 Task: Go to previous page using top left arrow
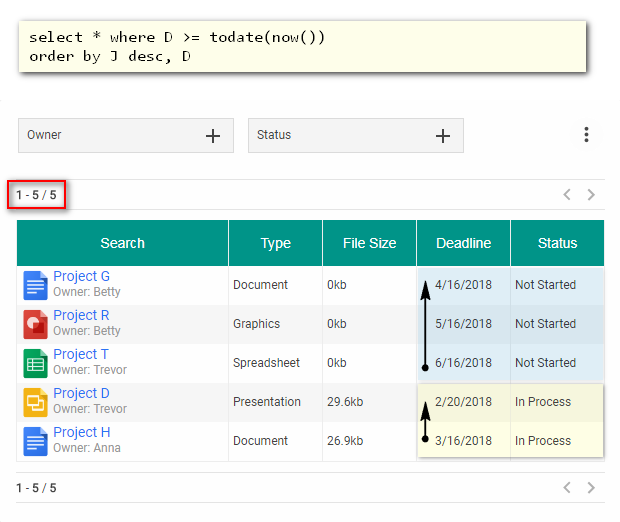[567, 195]
